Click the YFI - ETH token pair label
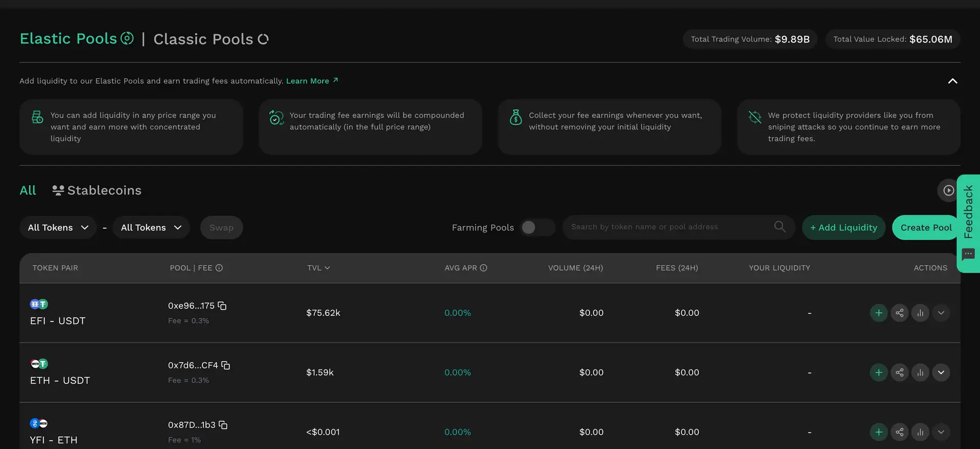Image resolution: width=980 pixels, height=449 pixels. click(x=54, y=440)
